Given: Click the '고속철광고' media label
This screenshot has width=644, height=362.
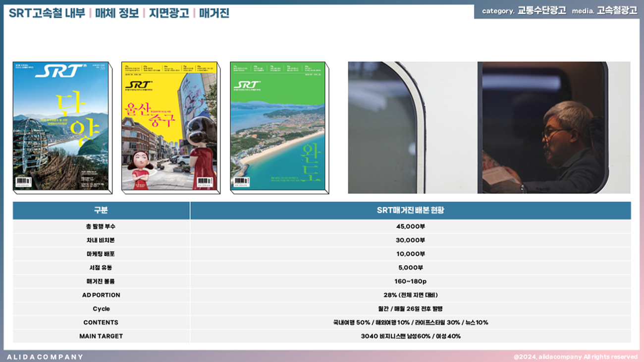Looking at the screenshot, I should [x=617, y=10].
